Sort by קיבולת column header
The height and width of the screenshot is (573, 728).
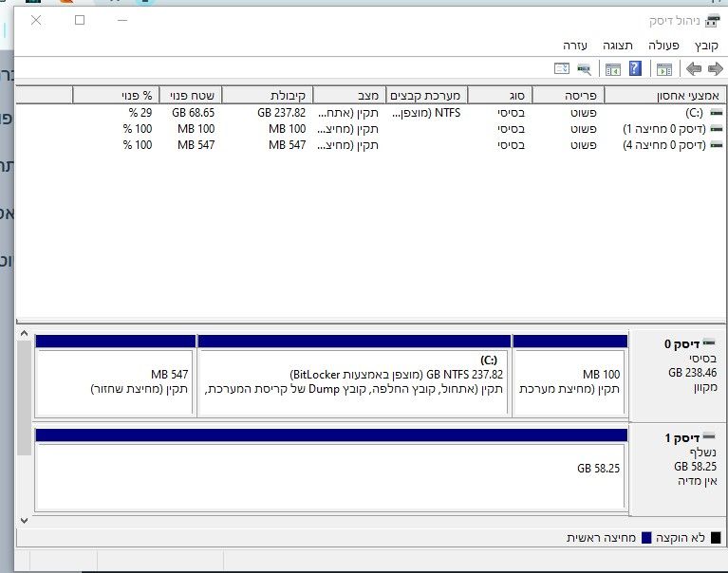click(267, 96)
